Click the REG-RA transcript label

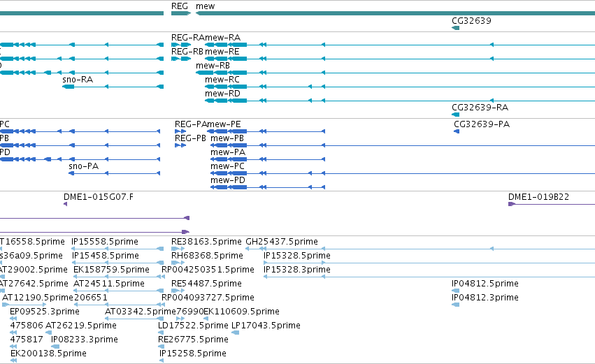click(188, 38)
